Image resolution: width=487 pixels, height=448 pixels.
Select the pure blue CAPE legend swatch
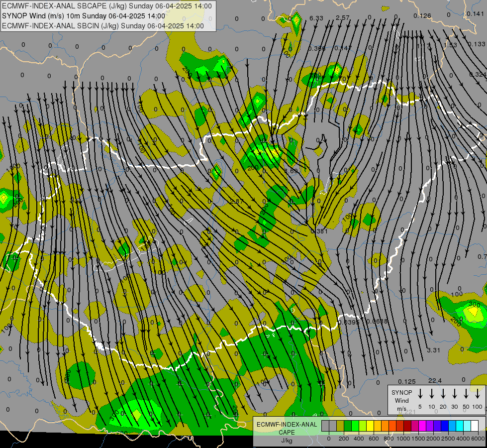tap(445, 426)
